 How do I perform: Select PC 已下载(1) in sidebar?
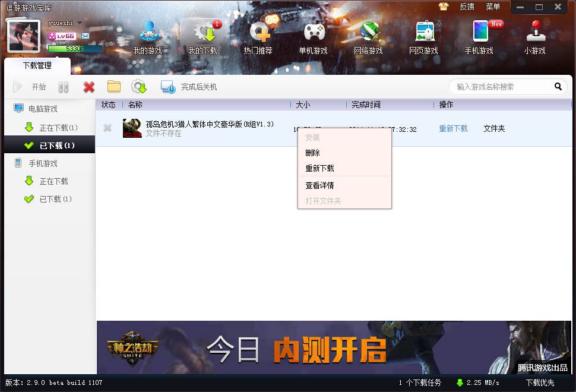[x=50, y=146]
